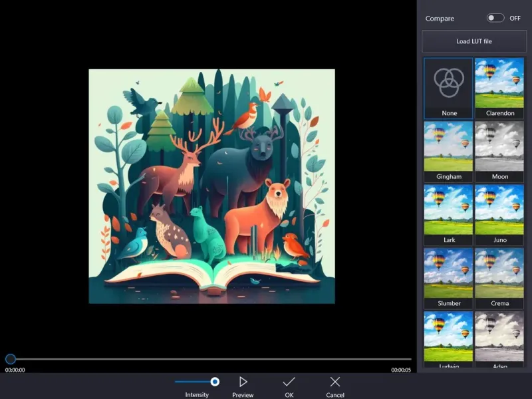Apply the Clarendon filter
Screen dimensions: 532x399
(499, 88)
